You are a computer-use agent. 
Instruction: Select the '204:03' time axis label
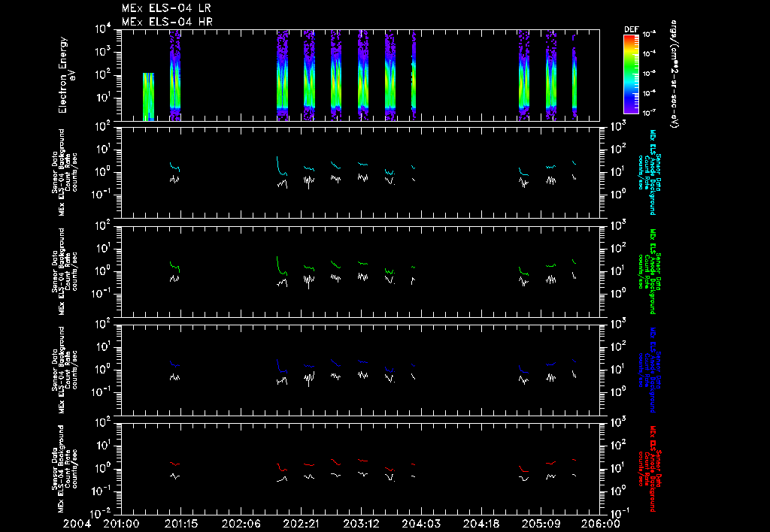point(421,524)
